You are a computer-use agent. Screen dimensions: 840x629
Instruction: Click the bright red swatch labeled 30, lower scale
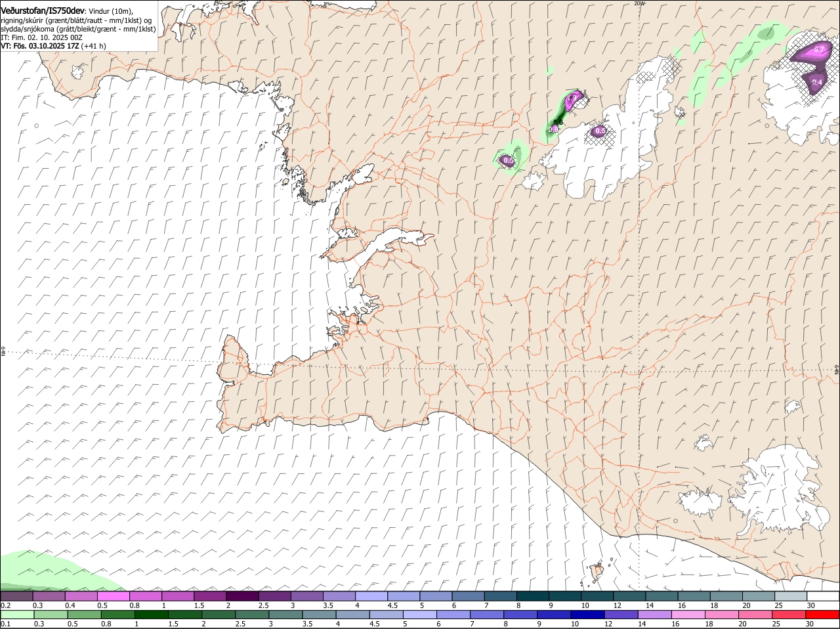pos(823,615)
